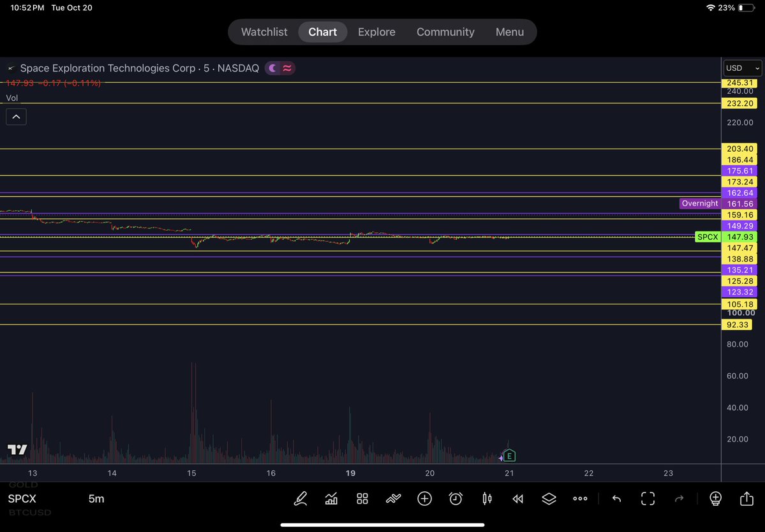The width and height of the screenshot is (765, 532).
Task: Switch to the Watchlist tab
Action: (x=264, y=32)
